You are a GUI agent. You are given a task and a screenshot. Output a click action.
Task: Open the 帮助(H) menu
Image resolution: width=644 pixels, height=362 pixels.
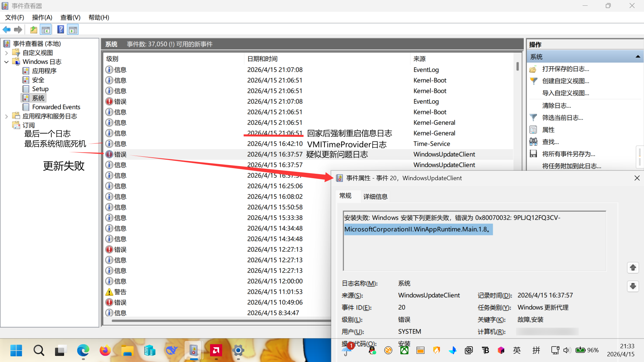coord(99,17)
